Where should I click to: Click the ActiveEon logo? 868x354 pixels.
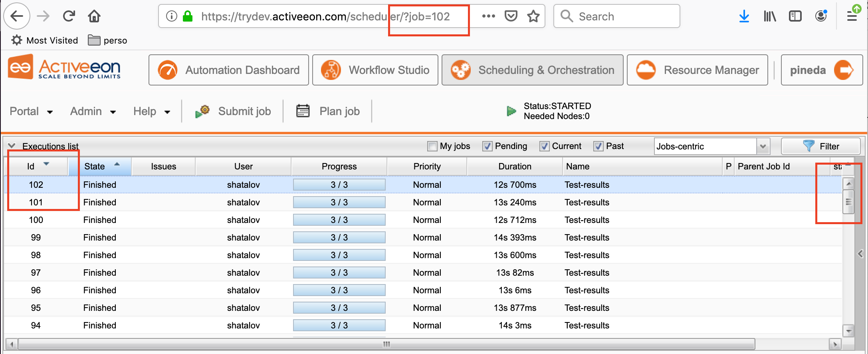coord(64,68)
